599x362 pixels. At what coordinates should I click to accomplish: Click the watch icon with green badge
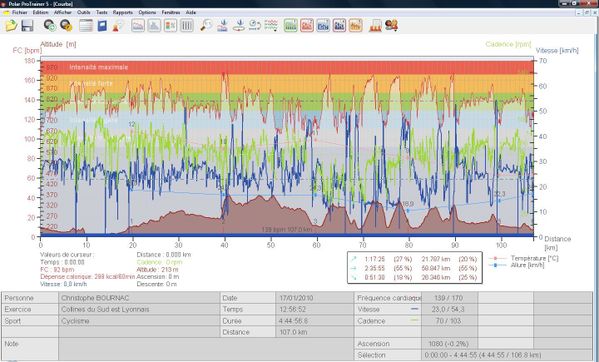click(50, 26)
